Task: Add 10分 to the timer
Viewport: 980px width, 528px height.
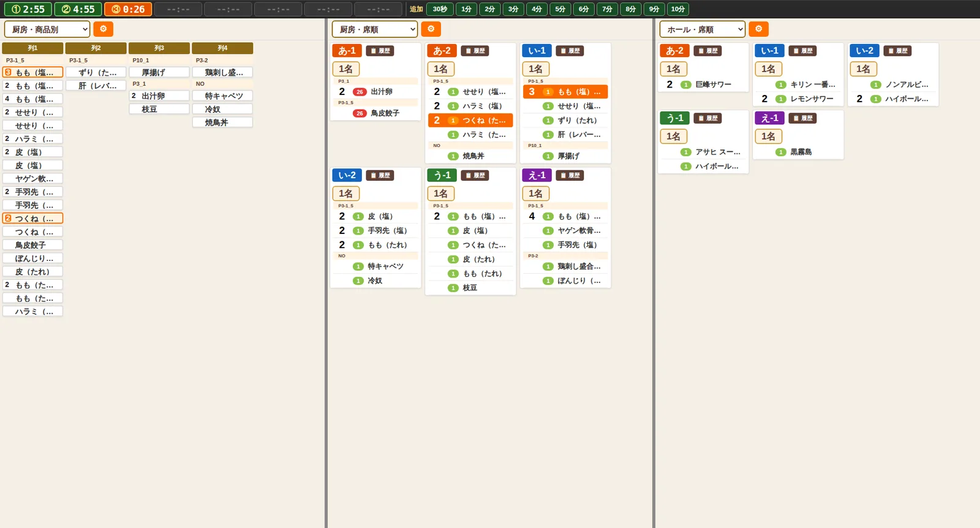Action: click(678, 9)
